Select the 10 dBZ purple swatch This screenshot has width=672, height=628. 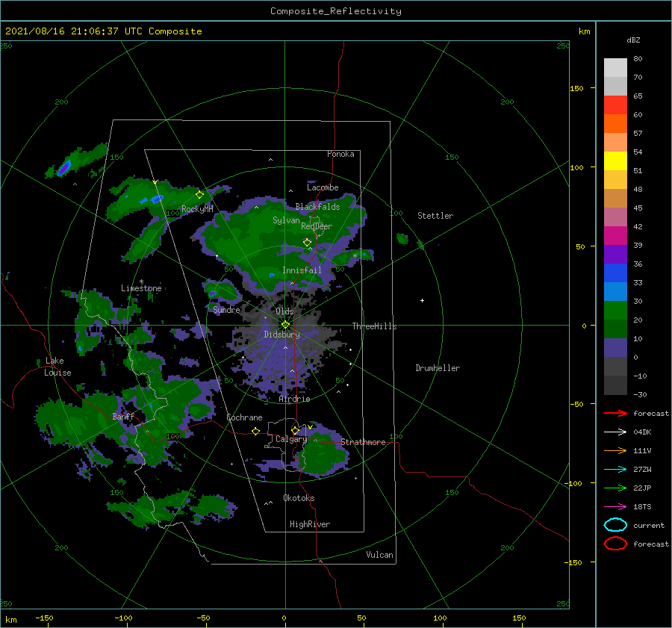pos(615,347)
